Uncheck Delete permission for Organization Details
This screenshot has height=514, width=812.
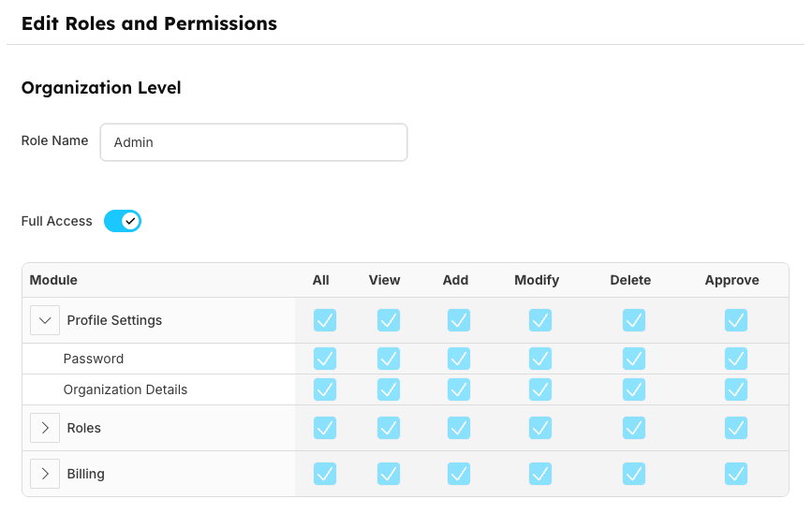click(x=634, y=389)
